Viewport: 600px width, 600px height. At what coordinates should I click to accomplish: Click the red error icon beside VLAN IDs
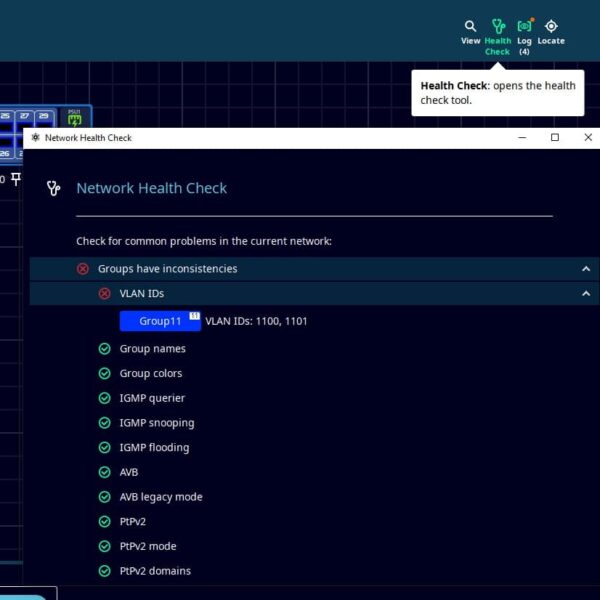[104, 293]
